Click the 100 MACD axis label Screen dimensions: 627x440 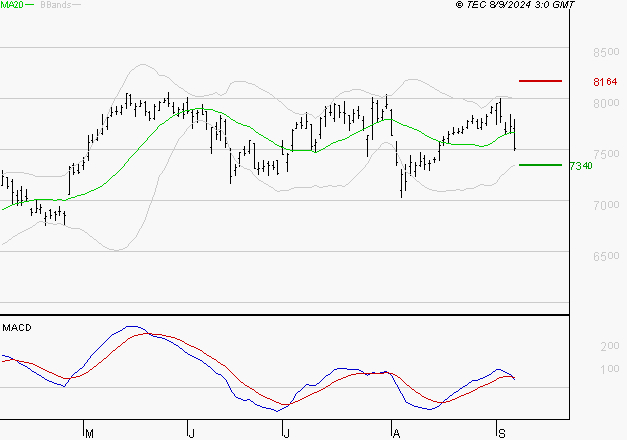(x=609, y=369)
